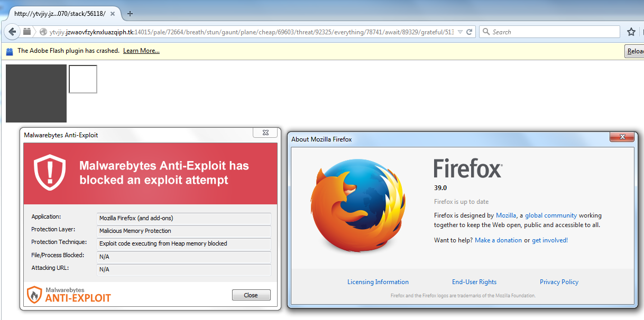This screenshot has height=320, width=644.
Task: Click the Attacking URL label
Action: (50, 268)
